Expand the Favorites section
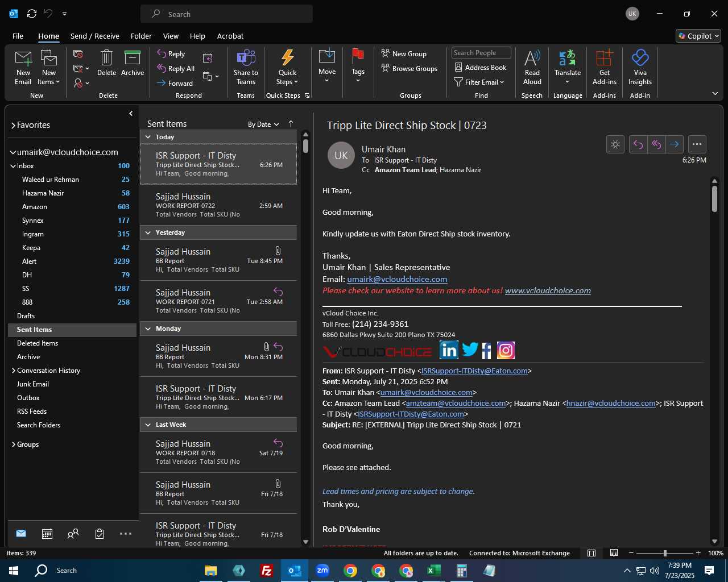The height and width of the screenshot is (582, 728). click(13, 125)
